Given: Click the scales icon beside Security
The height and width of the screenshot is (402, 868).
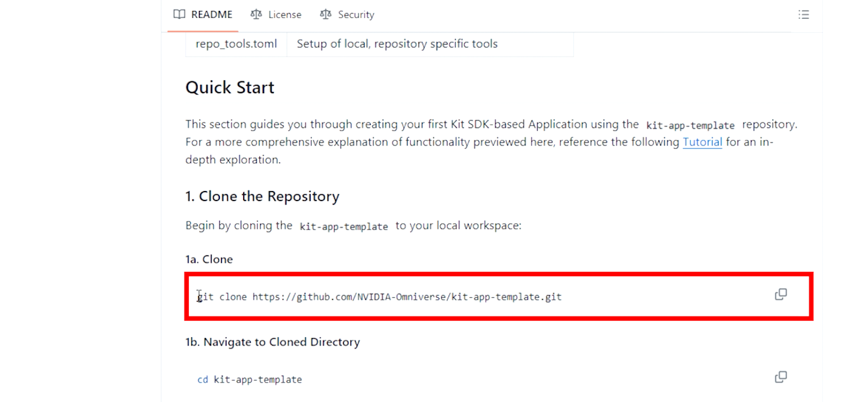Looking at the screenshot, I should click(326, 15).
